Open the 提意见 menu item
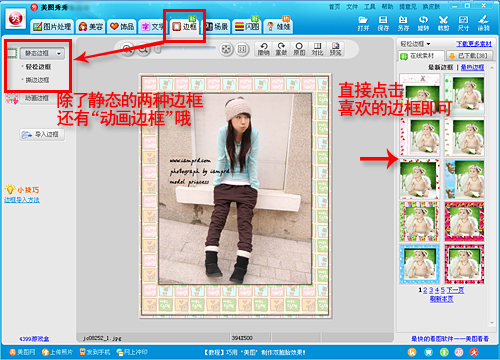This screenshot has width=500, height=360. (408, 7)
